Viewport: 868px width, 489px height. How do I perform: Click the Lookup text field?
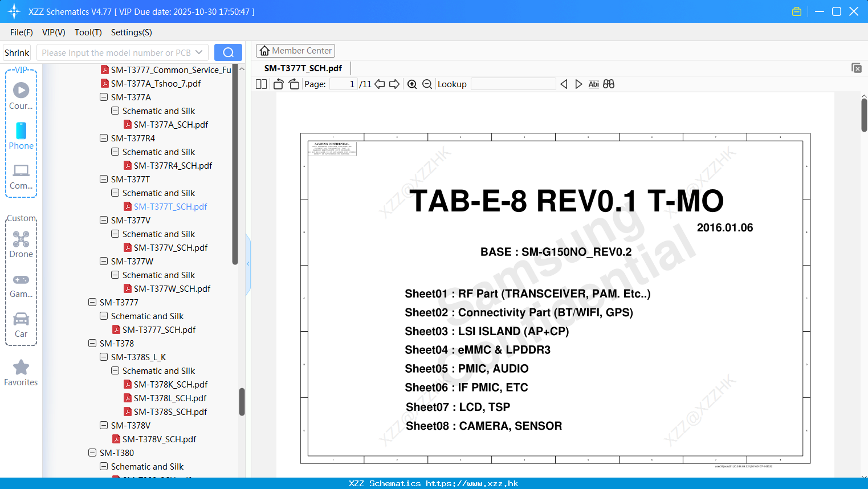coord(513,84)
